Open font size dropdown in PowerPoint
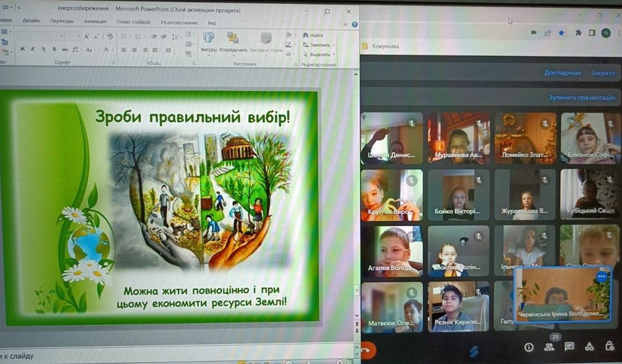This screenshot has height=364, width=622. [79, 36]
